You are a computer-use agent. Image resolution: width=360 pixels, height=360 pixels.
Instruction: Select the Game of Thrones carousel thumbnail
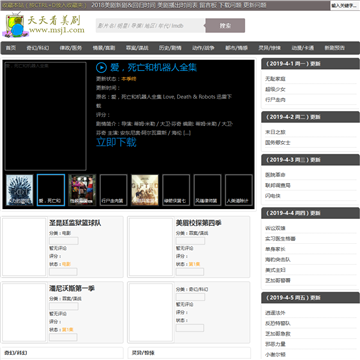tap(20, 190)
